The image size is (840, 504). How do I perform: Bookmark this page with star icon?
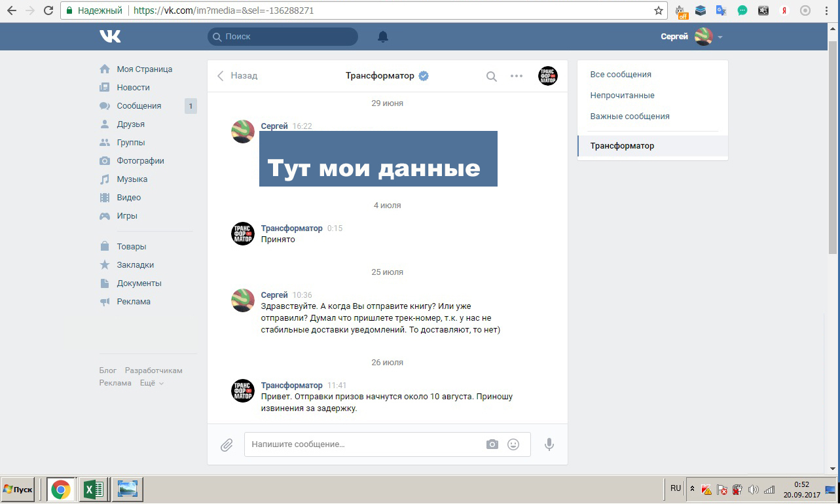pos(659,10)
